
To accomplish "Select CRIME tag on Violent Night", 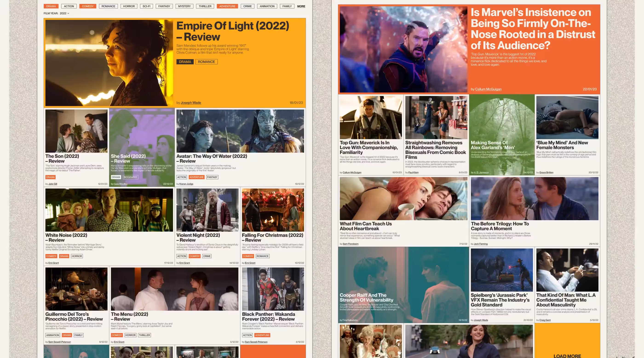I will point(207,256).
